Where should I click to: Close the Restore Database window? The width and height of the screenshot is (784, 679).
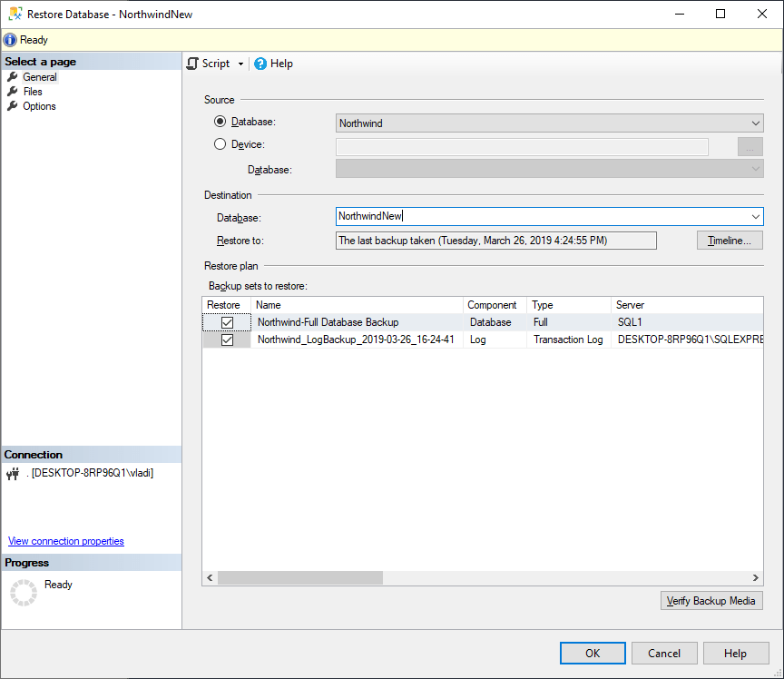(x=762, y=14)
